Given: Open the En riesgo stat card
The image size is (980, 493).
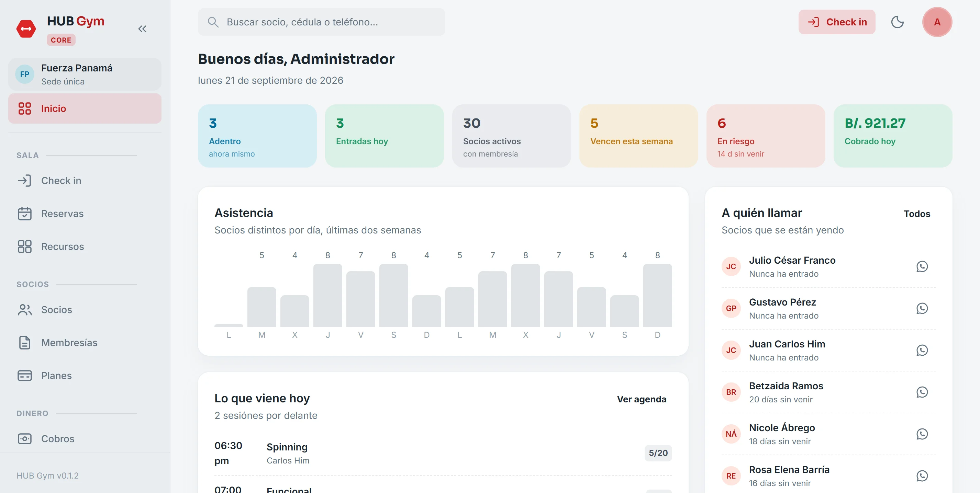Looking at the screenshot, I should 766,136.
